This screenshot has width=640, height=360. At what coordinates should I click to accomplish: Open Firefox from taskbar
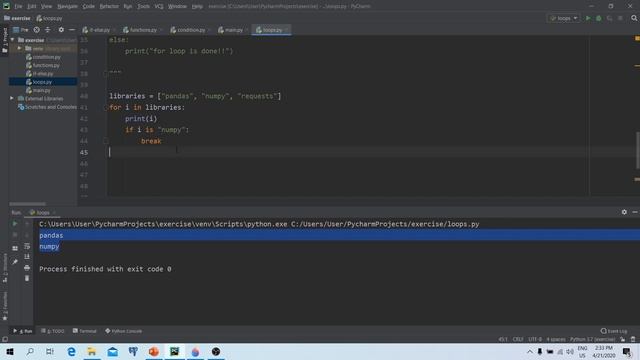[x=196, y=351]
